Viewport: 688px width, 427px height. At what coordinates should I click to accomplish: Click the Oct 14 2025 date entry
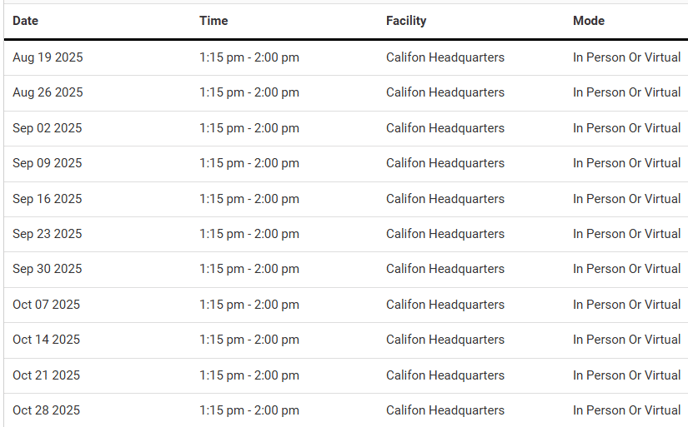click(46, 340)
